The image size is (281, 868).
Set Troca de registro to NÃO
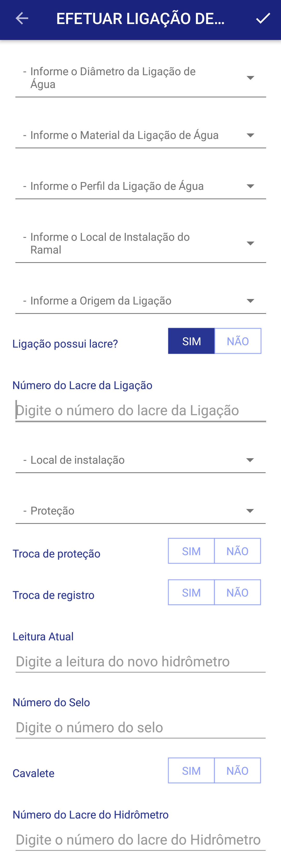click(238, 592)
